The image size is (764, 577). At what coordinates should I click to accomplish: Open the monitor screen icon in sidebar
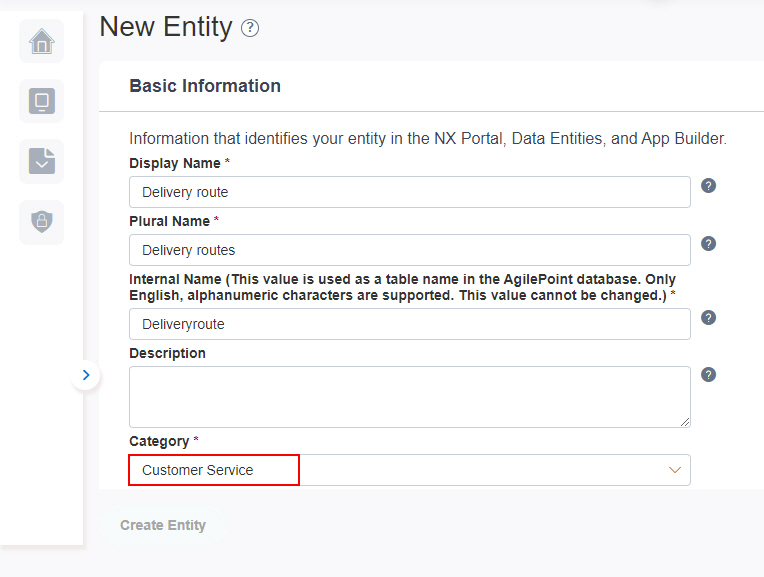tap(41, 101)
